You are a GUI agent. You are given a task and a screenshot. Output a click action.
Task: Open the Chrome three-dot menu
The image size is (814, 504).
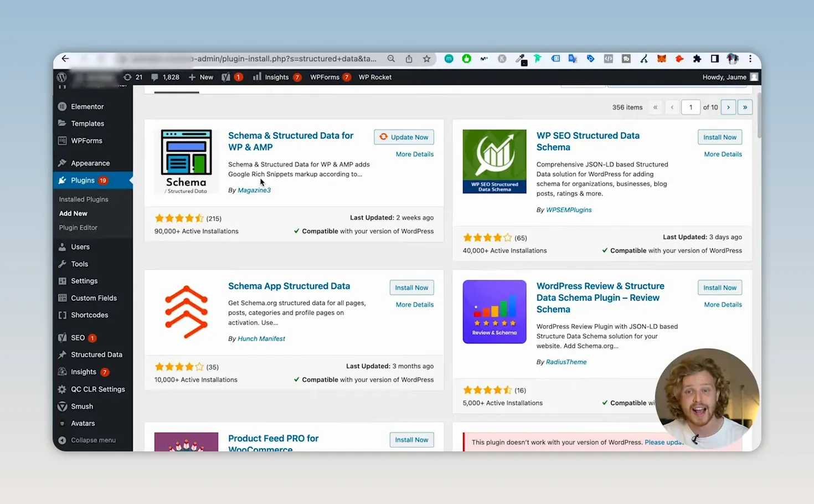750,59
